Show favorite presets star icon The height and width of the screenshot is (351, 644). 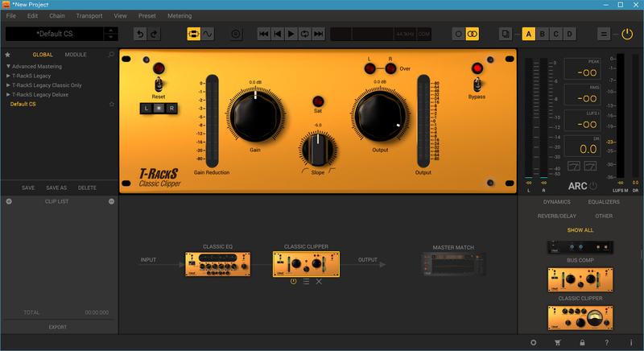click(7, 55)
